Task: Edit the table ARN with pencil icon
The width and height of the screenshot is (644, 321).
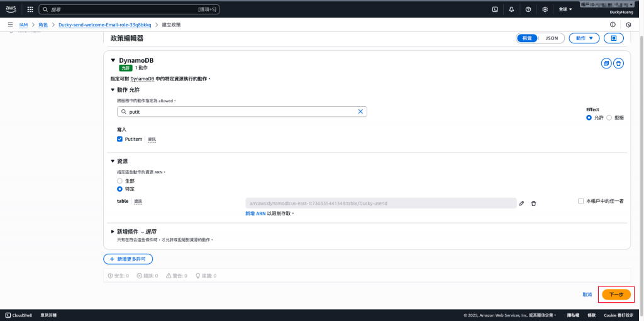Action: pyautogui.click(x=521, y=203)
